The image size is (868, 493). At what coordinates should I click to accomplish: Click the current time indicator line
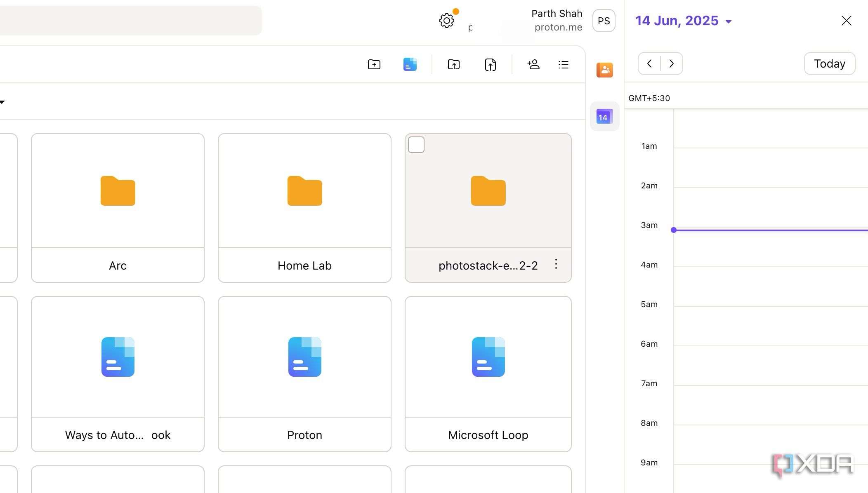(770, 230)
